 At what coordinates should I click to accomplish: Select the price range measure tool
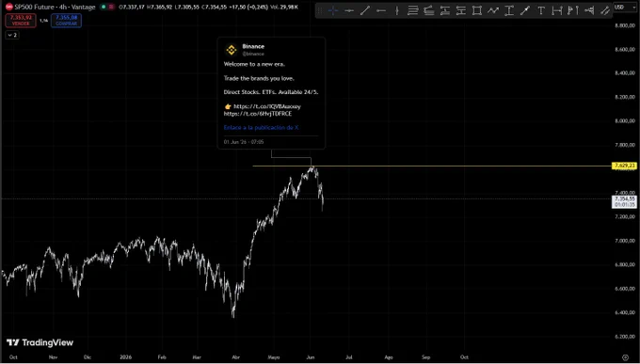[x=509, y=11]
